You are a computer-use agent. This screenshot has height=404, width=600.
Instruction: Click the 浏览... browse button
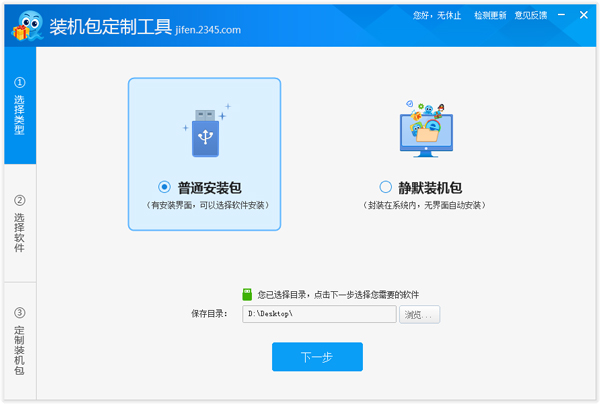coord(419,314)
